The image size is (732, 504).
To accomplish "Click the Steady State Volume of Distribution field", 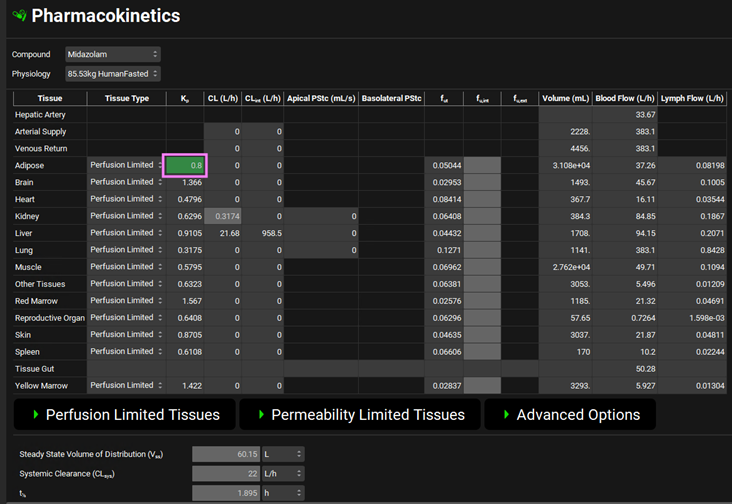I will coord(226,454).
